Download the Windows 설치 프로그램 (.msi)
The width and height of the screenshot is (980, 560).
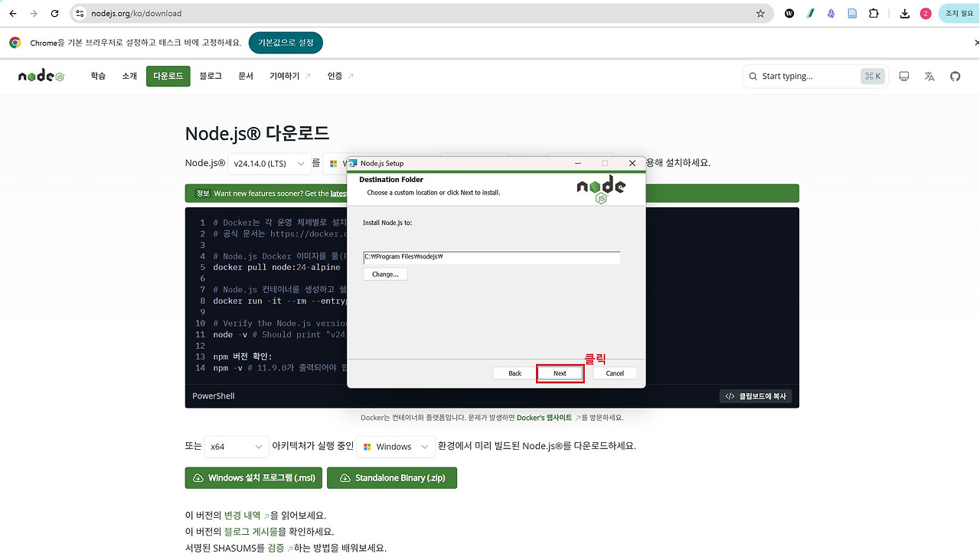[x=254, y=478]
